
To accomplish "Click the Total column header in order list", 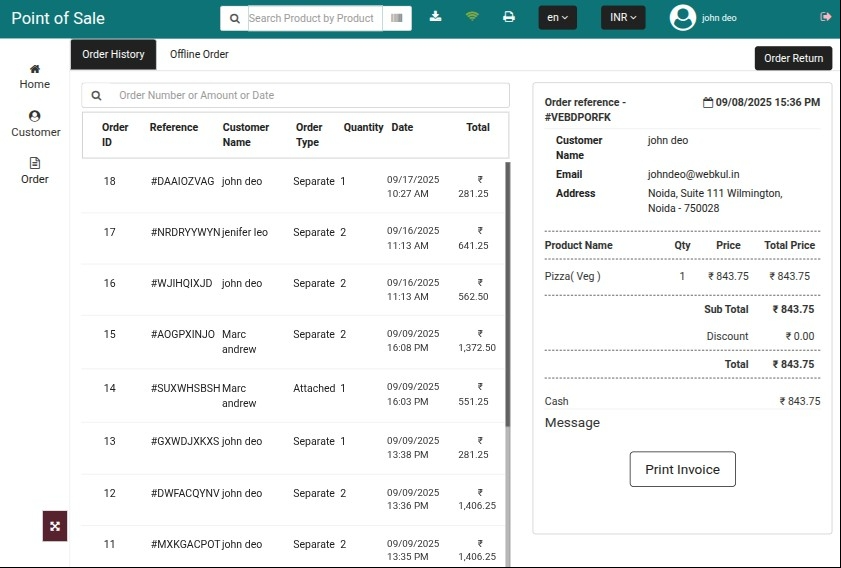I will pos(477,127).
